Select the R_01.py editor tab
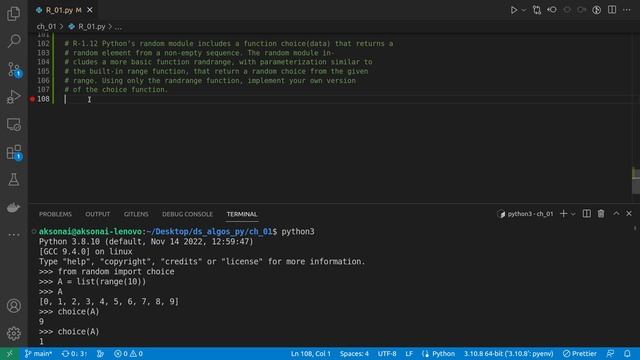This screenshot has height=360, width=640. (x=63, y=10)
